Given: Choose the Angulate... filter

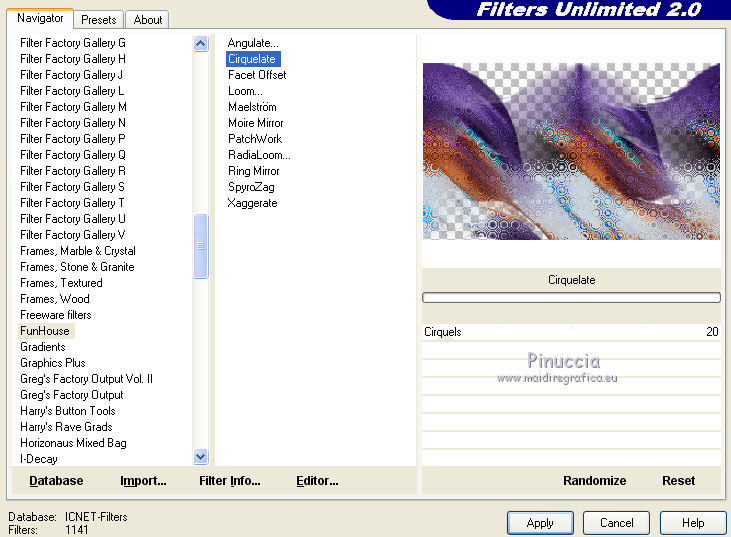Looking at the screenshot, I should pyautogui.click(x=253, y=43).
